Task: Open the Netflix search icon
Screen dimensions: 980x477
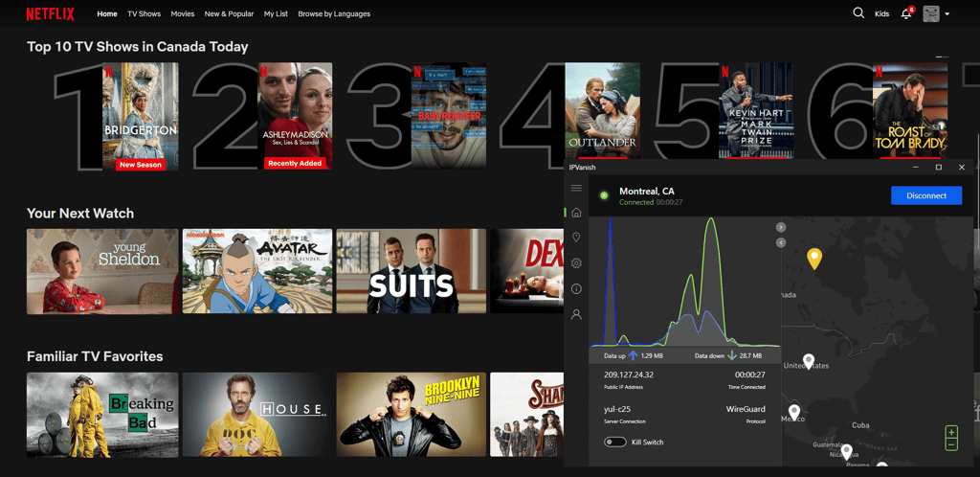Action: pyautogui.click(x=858, y=13)
